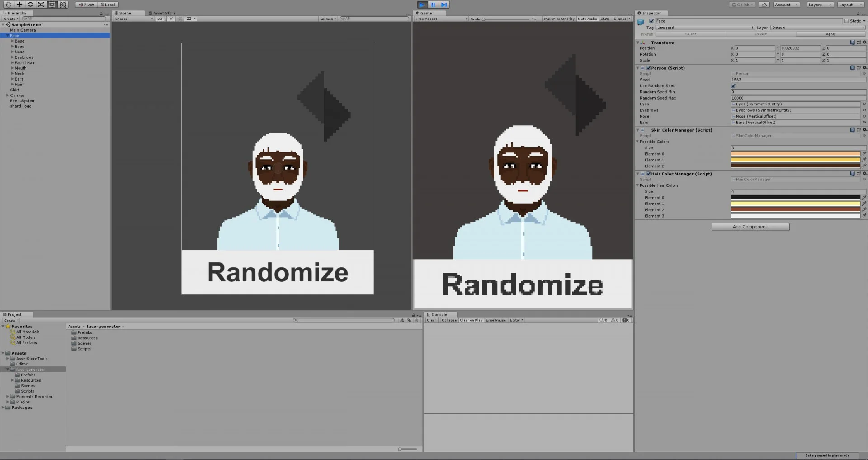868x460 pixels.
Task: Click the Play button
Action: 422,5
